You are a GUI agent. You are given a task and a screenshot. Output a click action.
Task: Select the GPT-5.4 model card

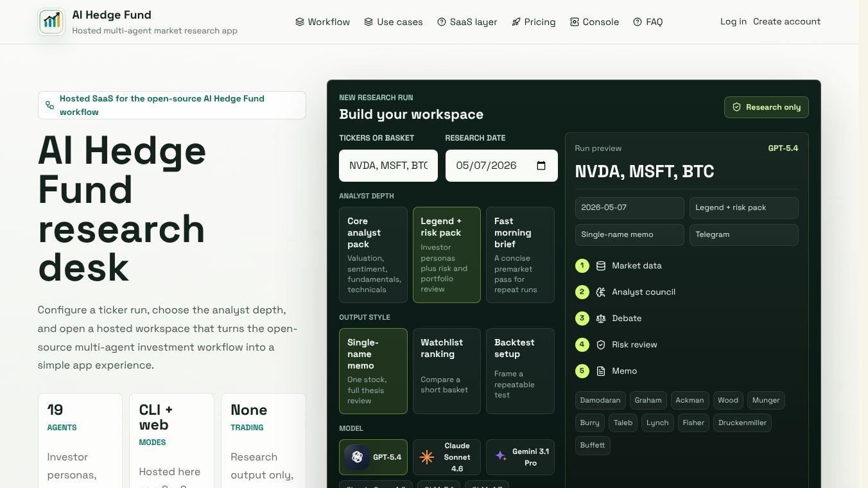373,457
